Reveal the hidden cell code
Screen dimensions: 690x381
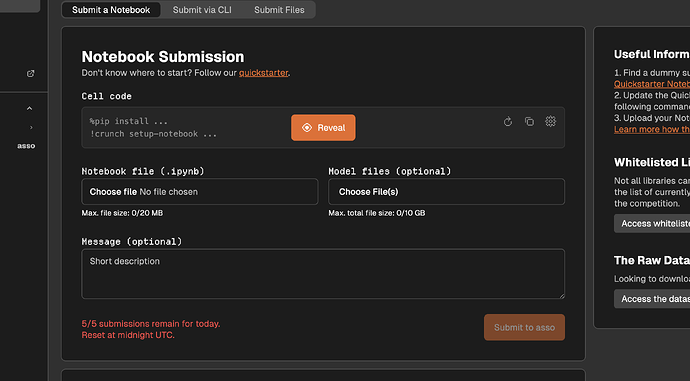click(323, 128)
